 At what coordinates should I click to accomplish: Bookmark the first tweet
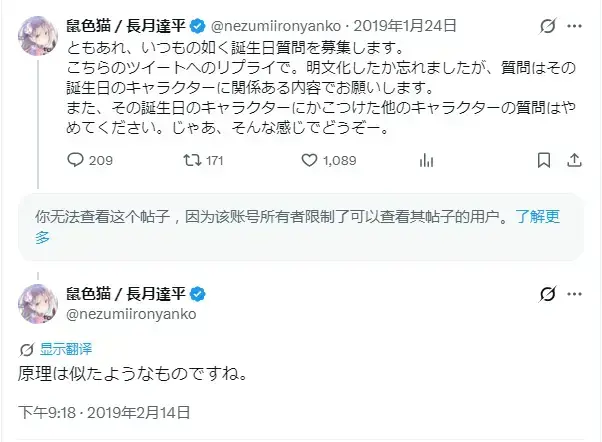544,160
